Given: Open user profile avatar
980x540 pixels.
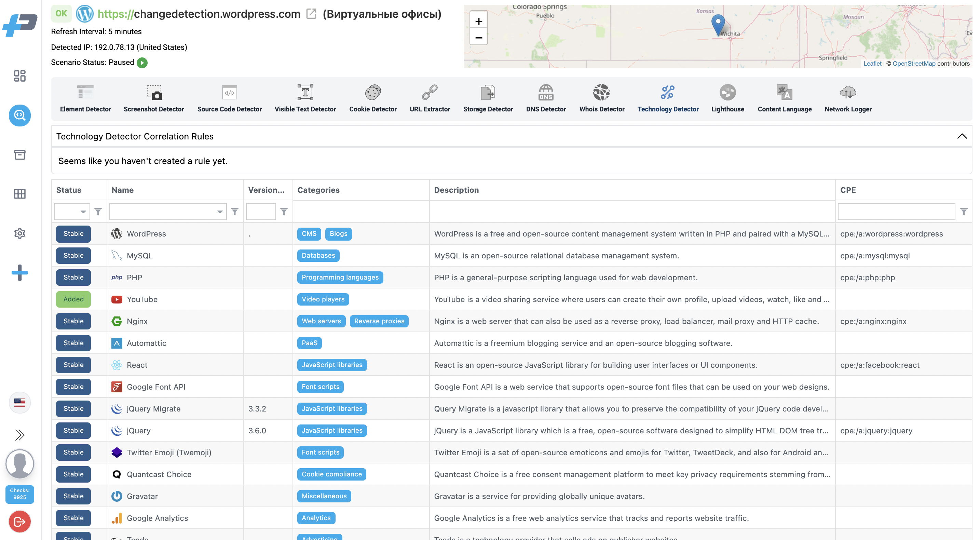Looking at the screenshot, I should tap(20, 464).
